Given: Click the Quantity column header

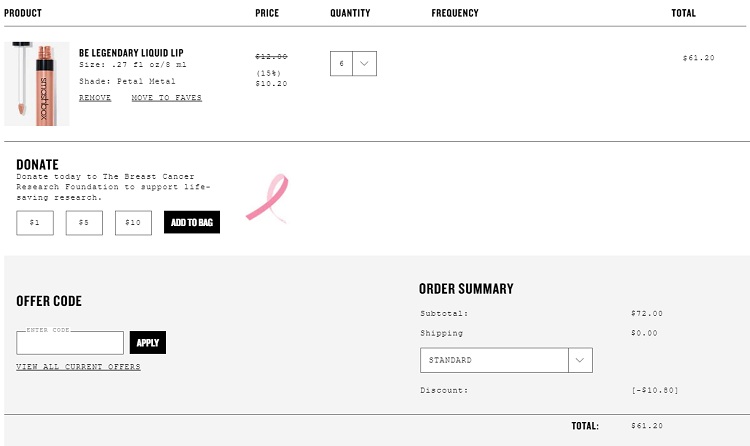Looking at the screenshot, I should point(350,13).
